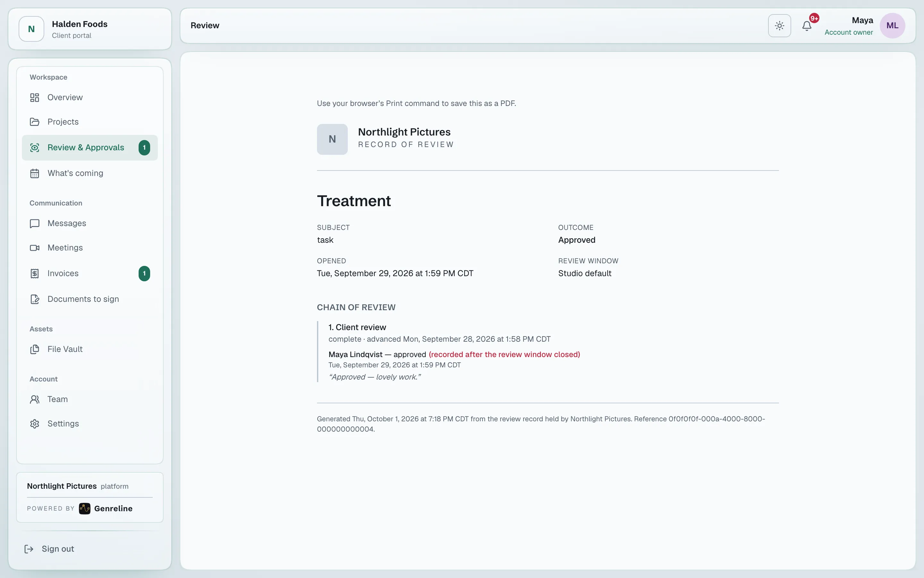Image resolution: width=924 pixels, height=578 pixels.
Task: Click the Documents to sign pen icon
Action: click(x=34, y=299)
